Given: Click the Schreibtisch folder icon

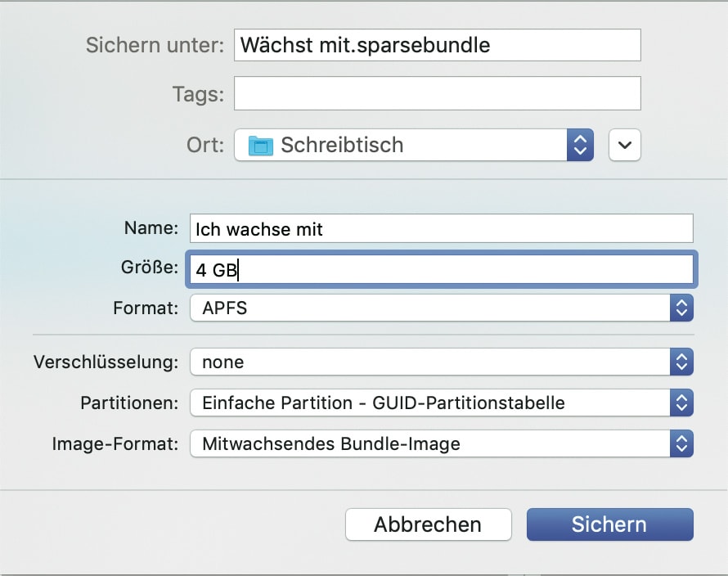Looking at the screenshot, I should 260,146.
